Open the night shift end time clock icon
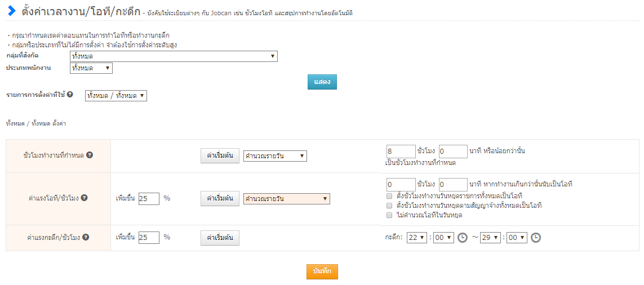This screenshot has width=644, height=285. click(536, 238)
